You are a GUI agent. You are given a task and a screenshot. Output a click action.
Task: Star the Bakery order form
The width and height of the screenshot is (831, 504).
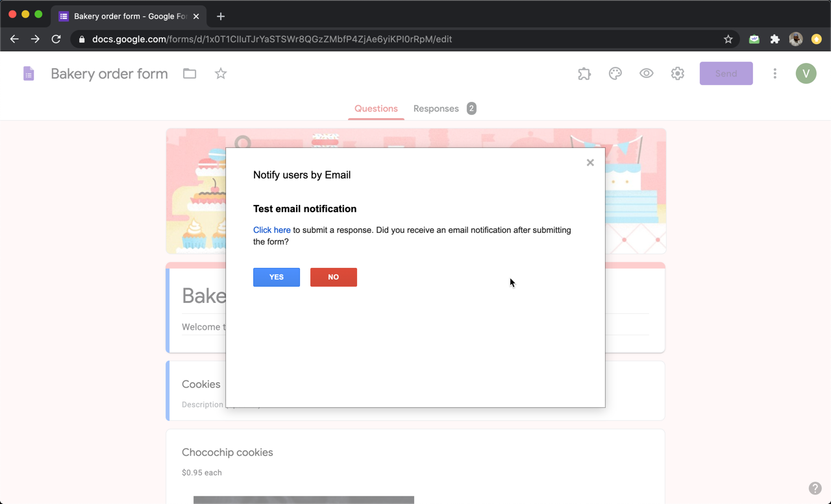pyautogui.click(x=220, y=73)
